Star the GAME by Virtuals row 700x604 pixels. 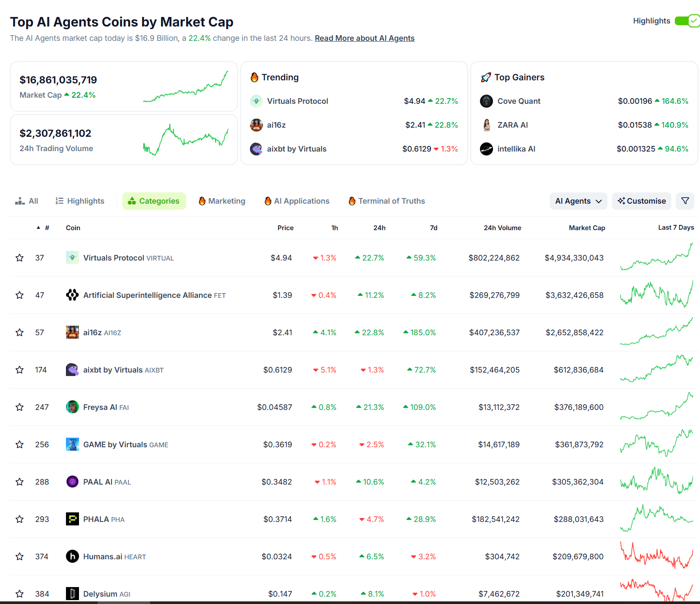click(20, 445)
